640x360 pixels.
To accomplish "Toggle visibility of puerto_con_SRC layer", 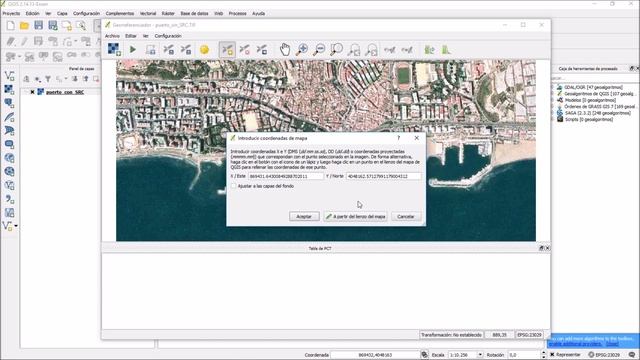I will pos(32,92).
